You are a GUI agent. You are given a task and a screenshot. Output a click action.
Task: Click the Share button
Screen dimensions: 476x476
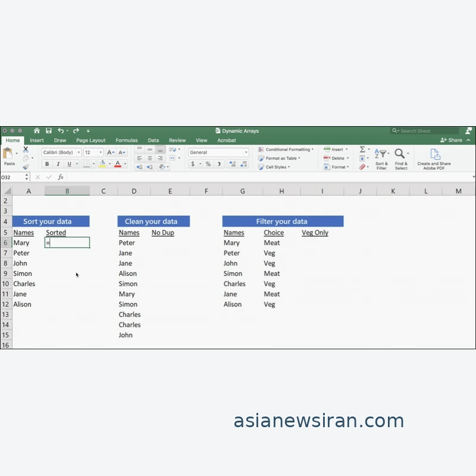tap(452, 140)
